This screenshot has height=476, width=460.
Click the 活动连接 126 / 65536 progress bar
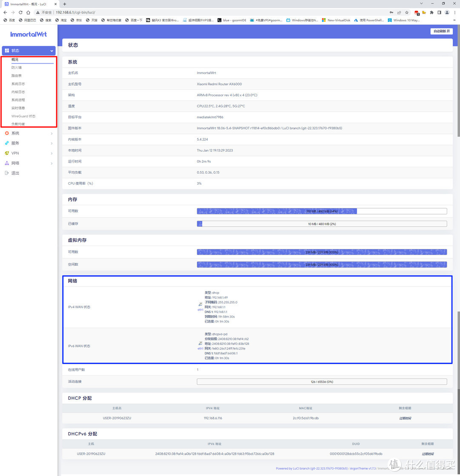click(x=322, y=381)
